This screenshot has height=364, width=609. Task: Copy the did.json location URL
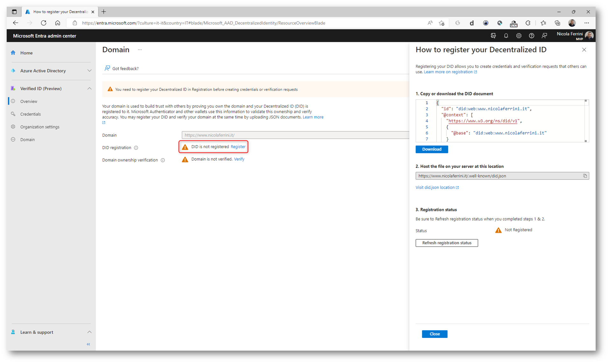coord(585,176)
